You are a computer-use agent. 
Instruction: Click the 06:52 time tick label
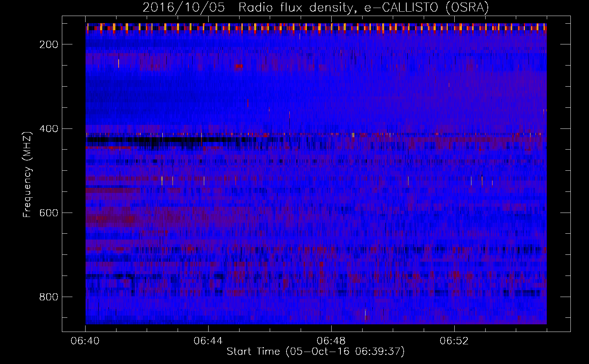pyautogui.click(x=454, y=341)
